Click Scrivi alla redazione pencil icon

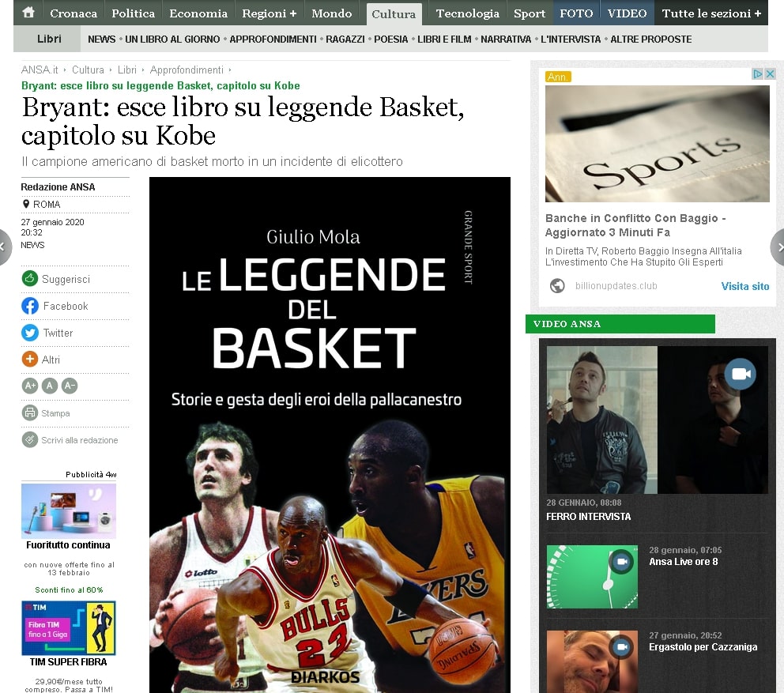click(30, 440)
